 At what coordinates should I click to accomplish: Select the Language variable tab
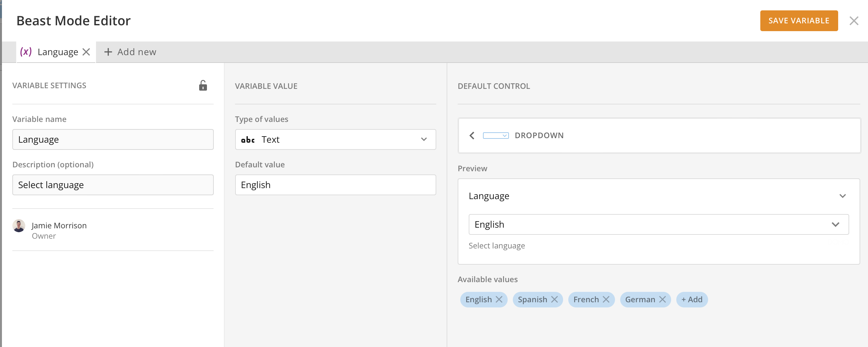coord(56,52)
